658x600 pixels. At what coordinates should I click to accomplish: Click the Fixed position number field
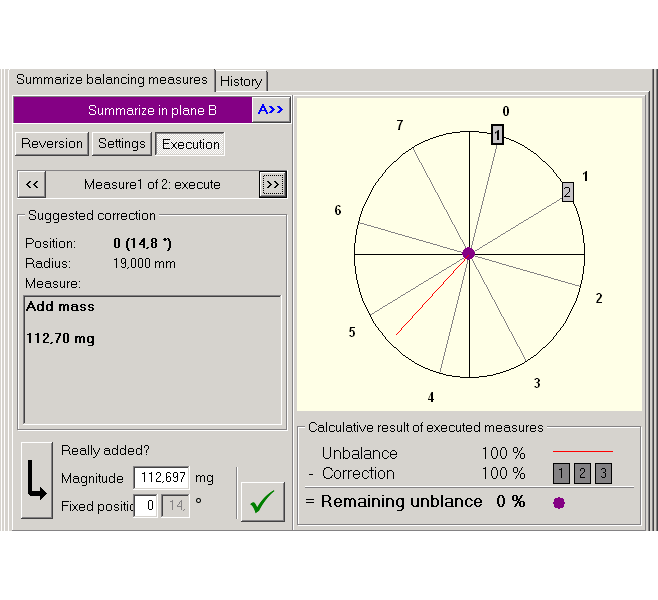(x=146, y=506)
